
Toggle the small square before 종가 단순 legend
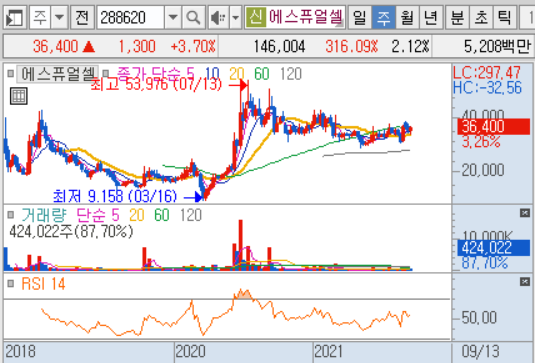pyautogui.click(x=106, y=73)
